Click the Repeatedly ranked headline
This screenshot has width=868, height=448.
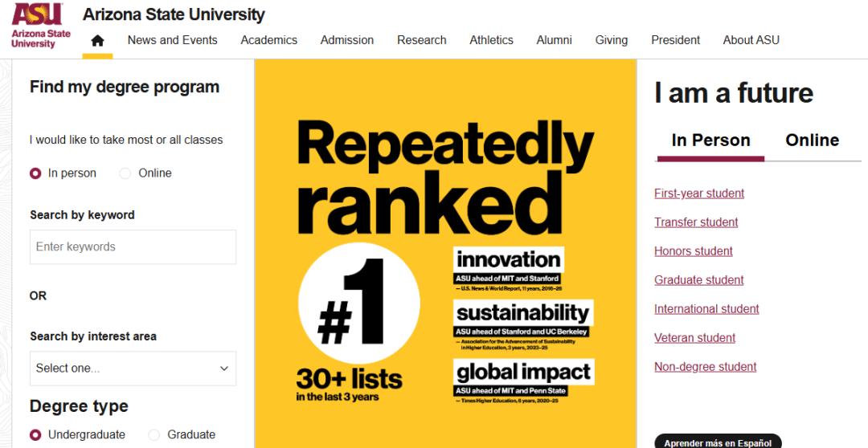click(445, 177)
